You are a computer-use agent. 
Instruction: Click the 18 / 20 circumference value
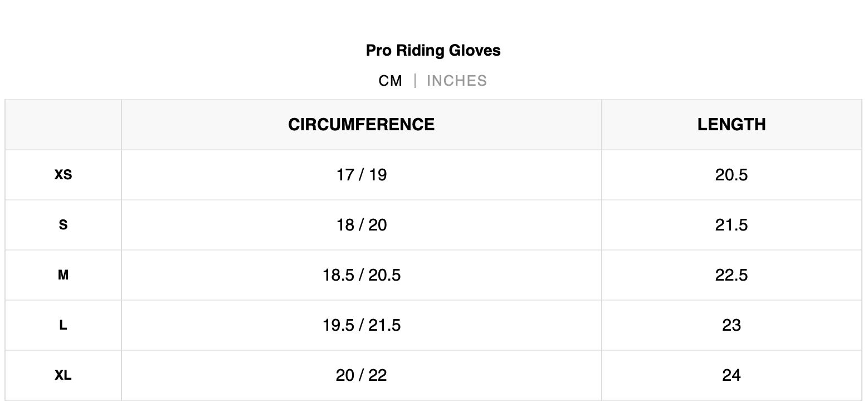pyautogui.click(x=361, y=225)
